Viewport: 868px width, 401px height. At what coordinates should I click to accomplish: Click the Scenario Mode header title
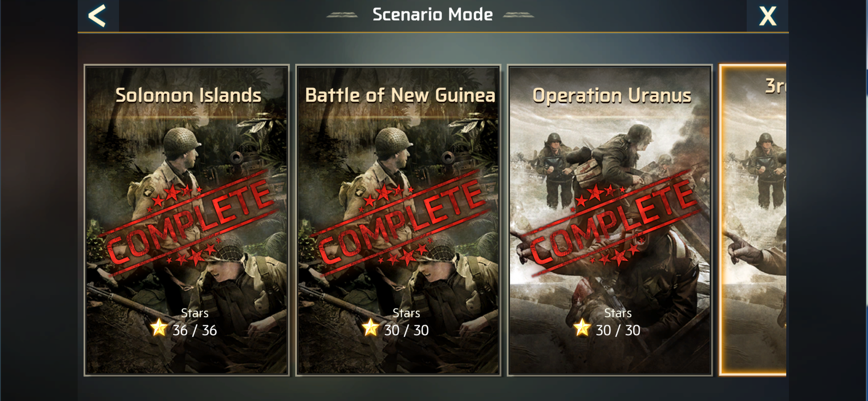click(433, 15)
